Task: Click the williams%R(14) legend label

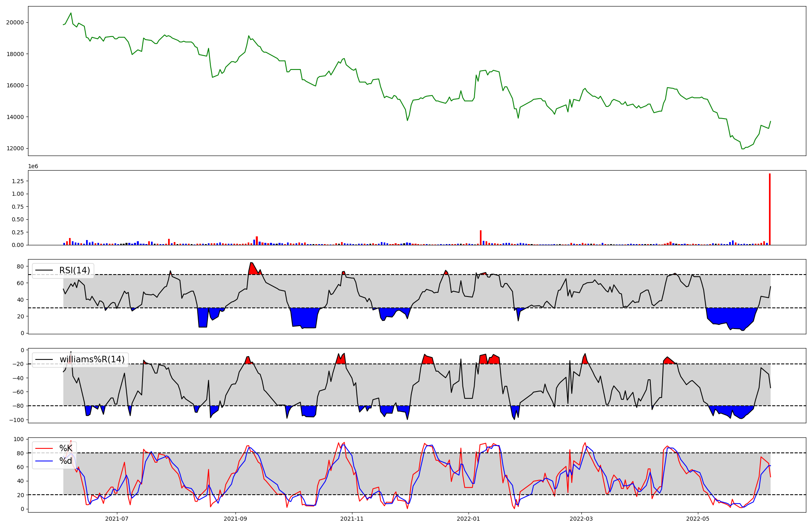Action: [x=92, y=359]
